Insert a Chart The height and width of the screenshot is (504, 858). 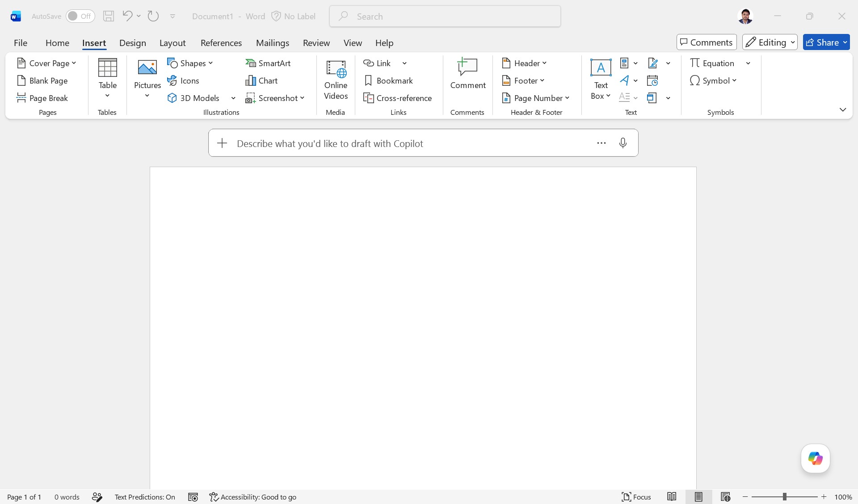click(x=261, y=80)
